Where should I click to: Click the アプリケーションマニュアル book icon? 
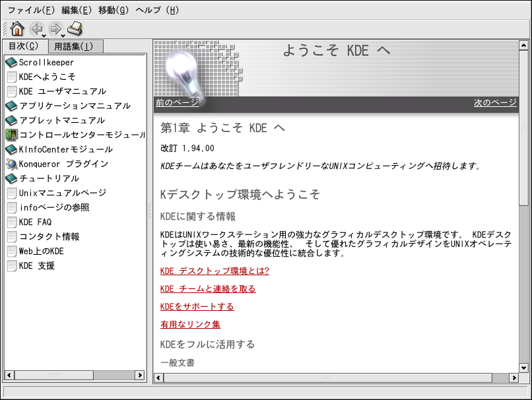click(11, 106)
